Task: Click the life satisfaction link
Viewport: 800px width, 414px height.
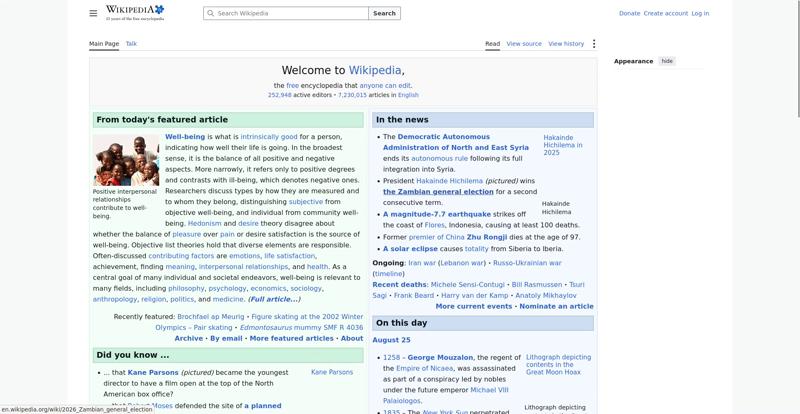Action: tap(289, 256)
